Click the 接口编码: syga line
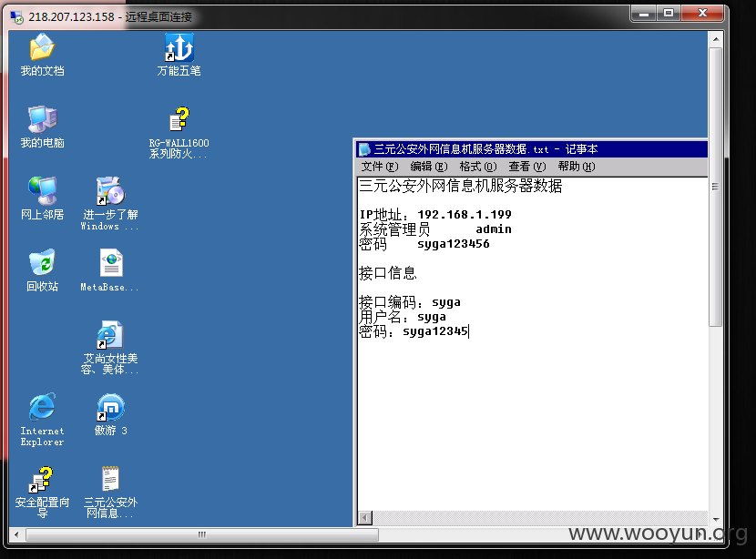756x559 pixels. click(x=410, y=302)
